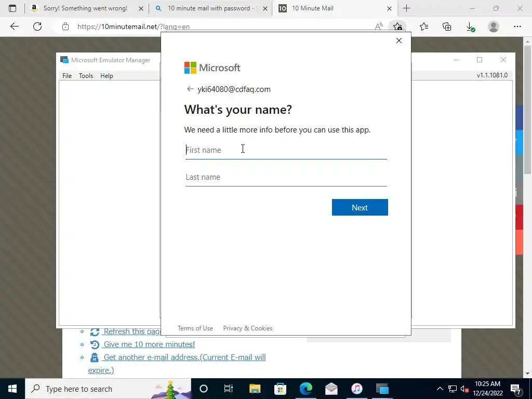The height and width of the screenshot is (399, 532).
Task: View site information lock icon
Action: click(65, 26)
